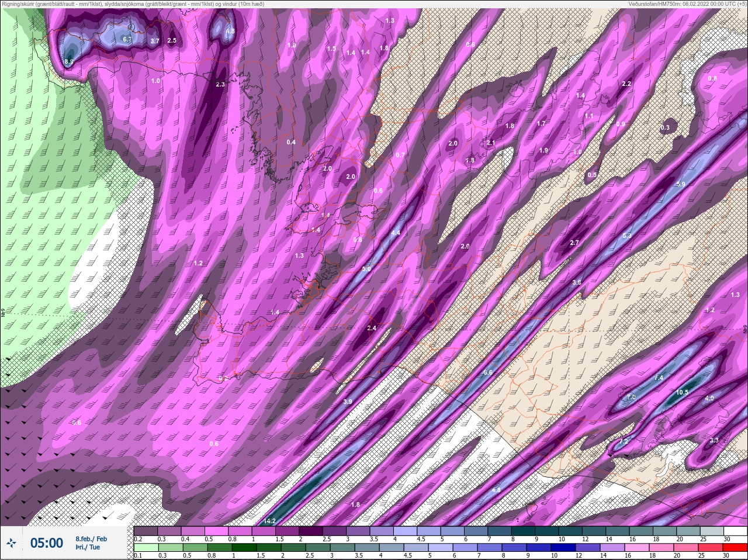Click the 5.6 value in the southwest
Viewport: 748px width, 560px height.
(x=76, y=422)
